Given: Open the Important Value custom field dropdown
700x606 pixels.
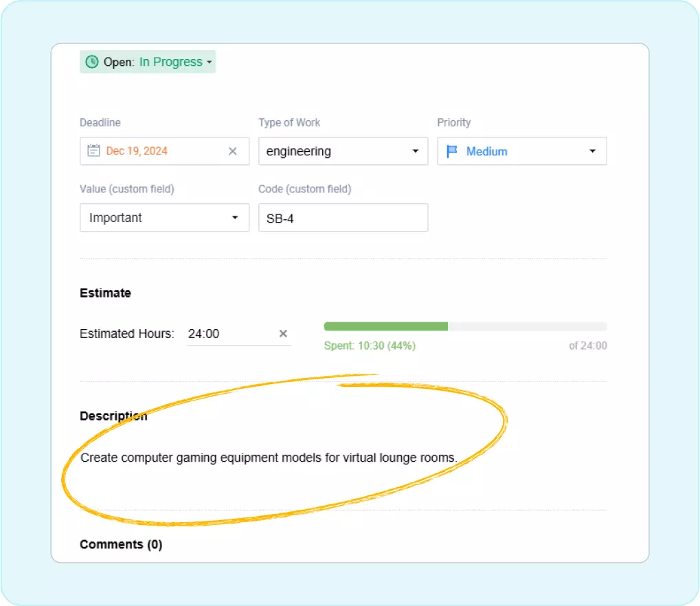Looking at the screenshot, I should tap(165, 217).
